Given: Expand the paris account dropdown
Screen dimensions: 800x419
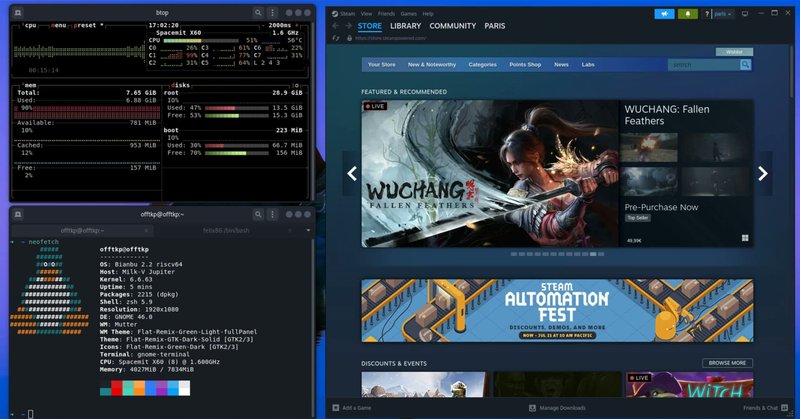Looking at the screenshot, I should 723,14.
